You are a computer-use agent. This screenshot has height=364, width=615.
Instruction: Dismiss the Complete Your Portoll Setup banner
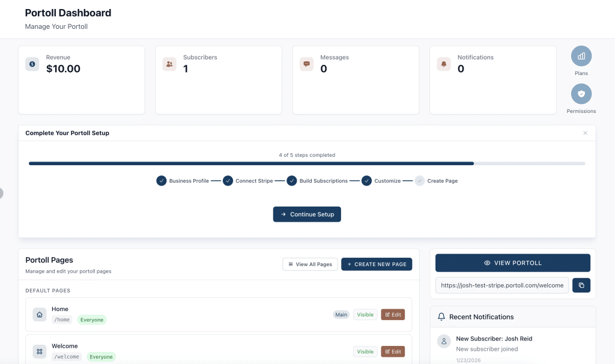(585, 133)
